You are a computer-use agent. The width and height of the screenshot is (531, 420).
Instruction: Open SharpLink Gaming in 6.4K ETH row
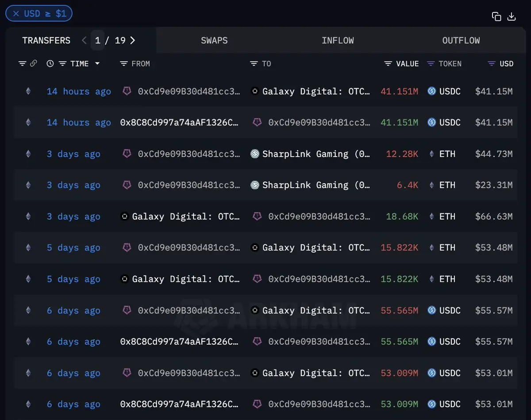pyautogui.click(x=316, y=185)
